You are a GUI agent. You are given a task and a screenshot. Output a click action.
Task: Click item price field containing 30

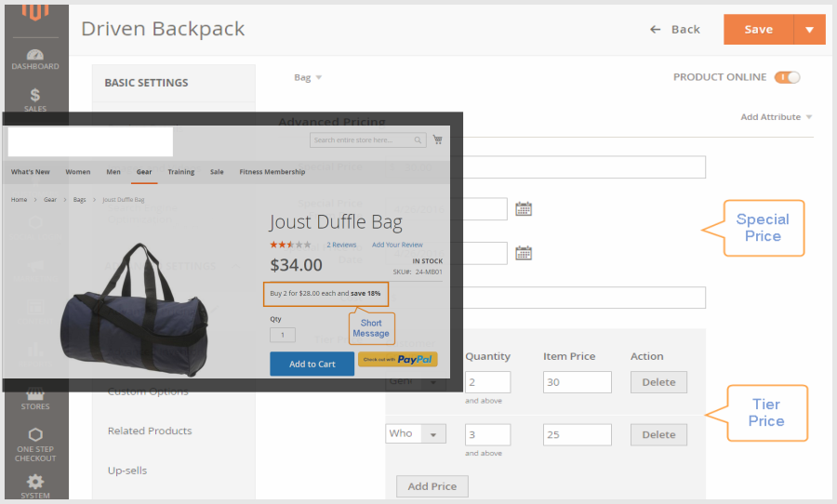click(x=577, y=382)
